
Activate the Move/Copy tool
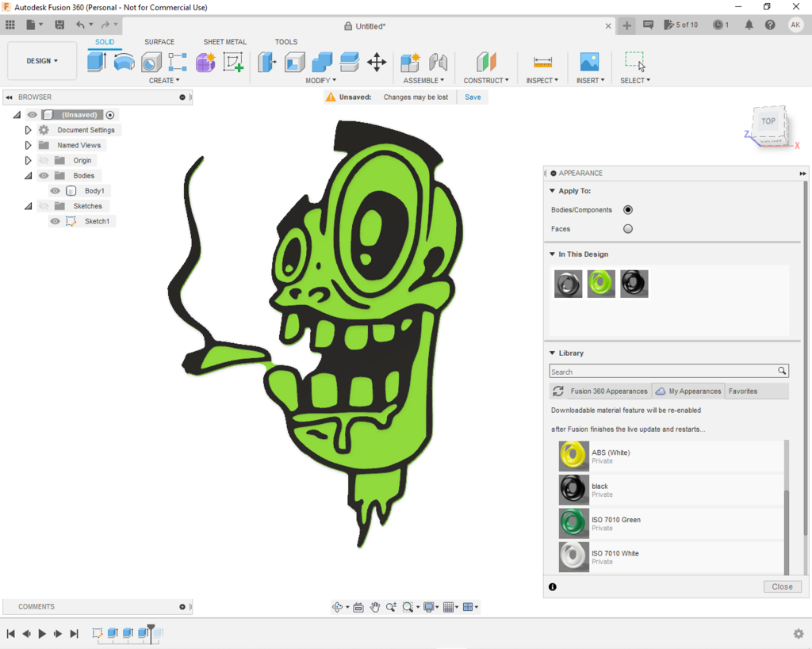[377, 62]
